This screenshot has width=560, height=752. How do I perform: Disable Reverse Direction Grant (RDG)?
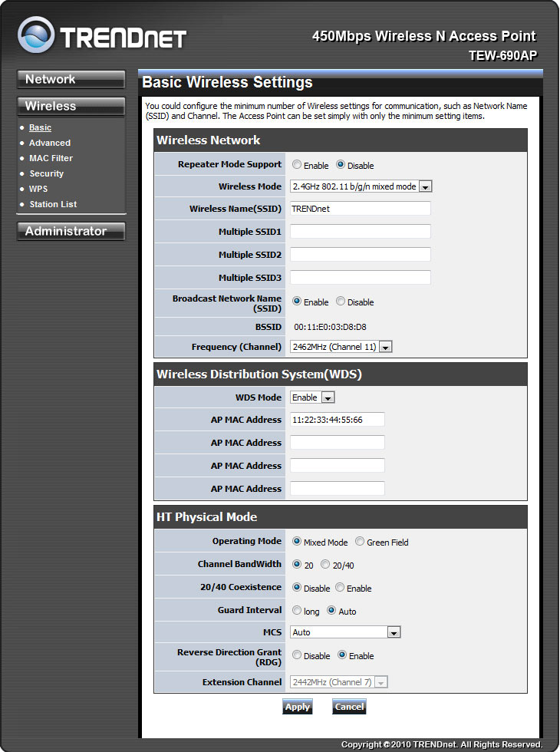(297, 655)
